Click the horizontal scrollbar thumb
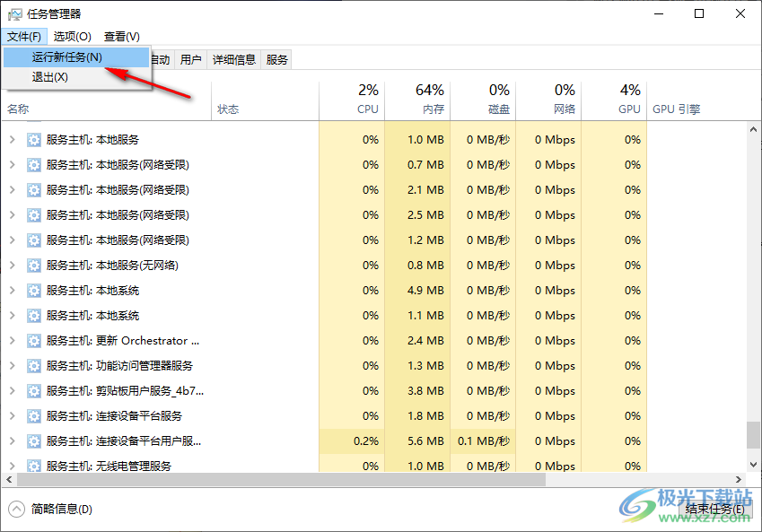Viewport: 762px width, 532px height. (x=282, y=480)
